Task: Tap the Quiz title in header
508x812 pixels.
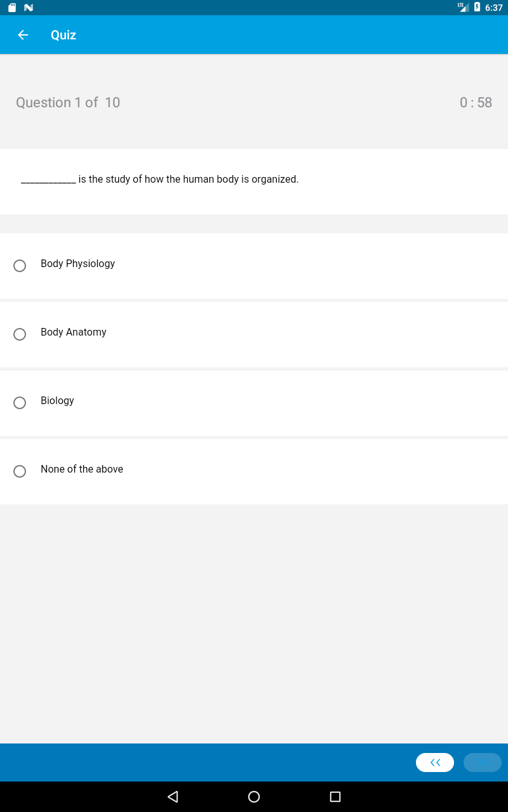Action: click(x=63, y=35)
